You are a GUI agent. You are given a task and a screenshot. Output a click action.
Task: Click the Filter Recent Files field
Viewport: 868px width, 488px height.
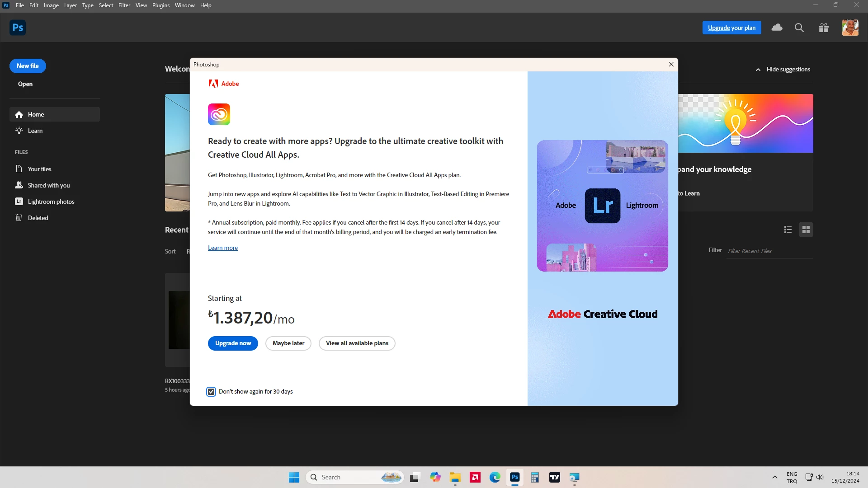(x=769, y=251)
